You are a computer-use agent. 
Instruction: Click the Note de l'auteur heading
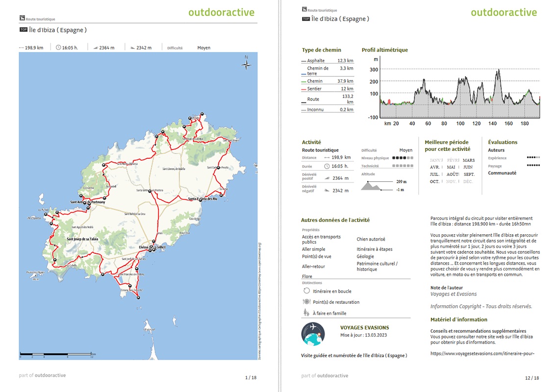click(446, 288)
